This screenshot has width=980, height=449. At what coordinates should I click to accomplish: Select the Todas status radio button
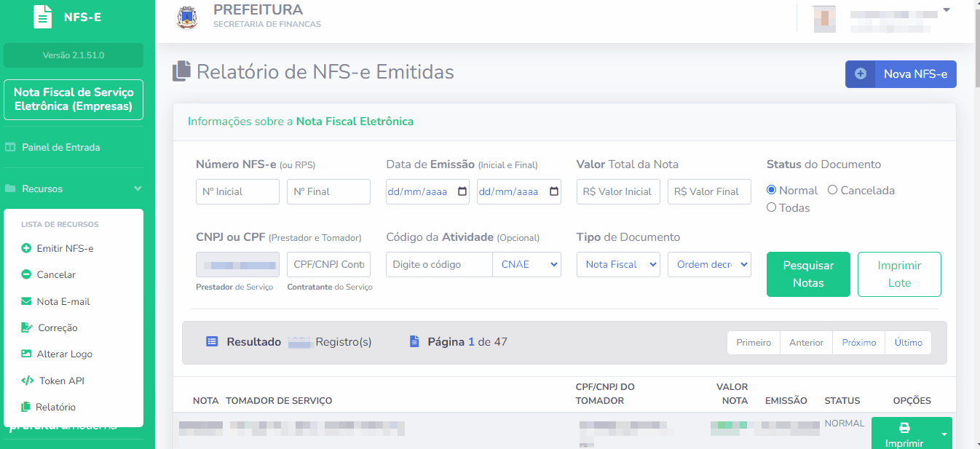point(772,207)
